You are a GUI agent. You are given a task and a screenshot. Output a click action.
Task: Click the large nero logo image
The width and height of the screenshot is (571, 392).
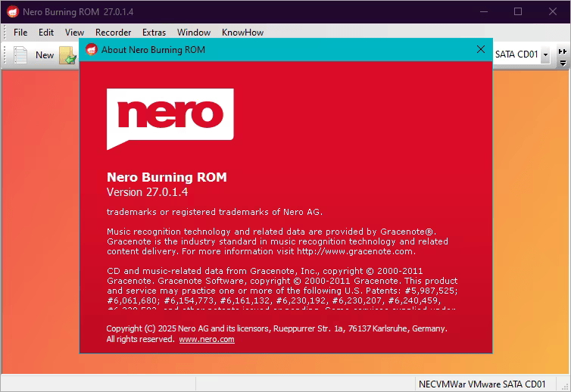point(170,119)
